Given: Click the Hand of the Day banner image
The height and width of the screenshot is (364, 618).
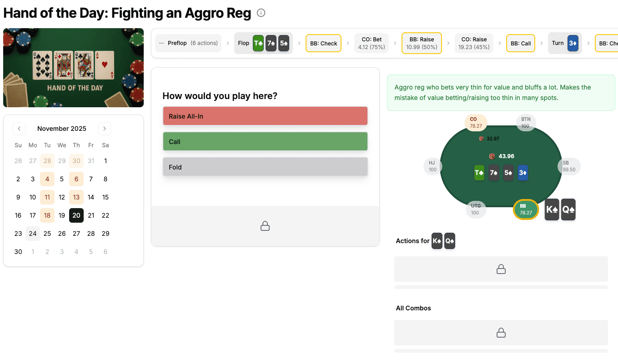Looking at the screenshot, I should point(74,68).
